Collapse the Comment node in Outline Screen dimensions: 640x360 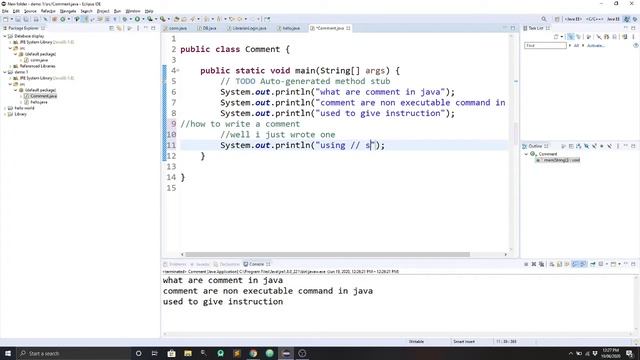click(526, 154)
